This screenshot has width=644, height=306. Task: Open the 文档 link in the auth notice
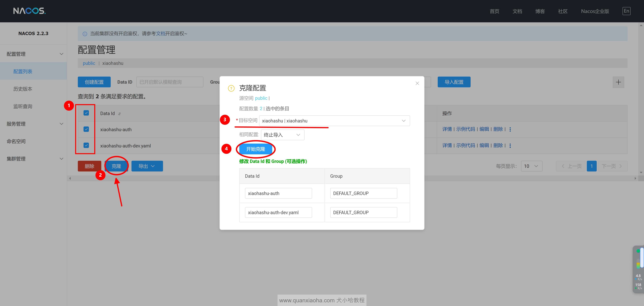coord(160,34)
